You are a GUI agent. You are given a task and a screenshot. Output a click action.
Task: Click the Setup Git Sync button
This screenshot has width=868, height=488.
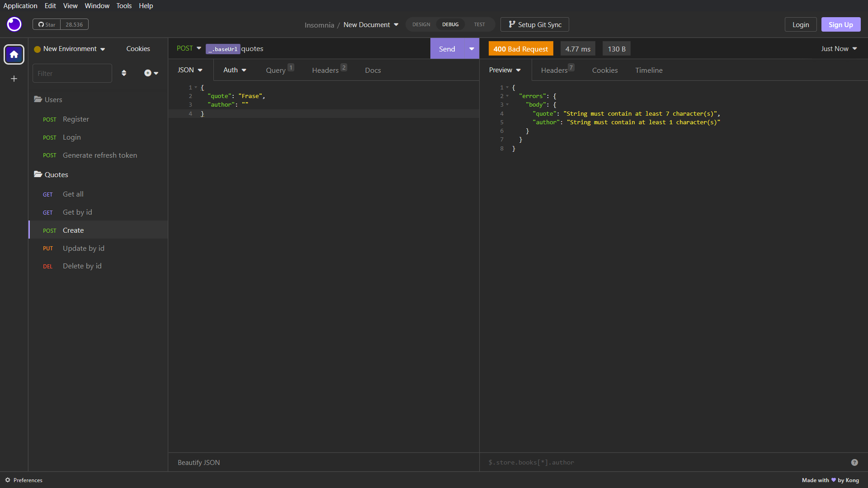pyautogui.click(x=535, y=24)
